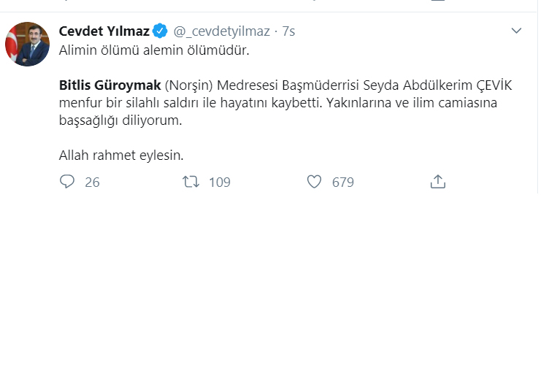The height and width of the screenshot is (392, 557).
Task: Click the blue verified badge
Action: [x=161, y=31]
